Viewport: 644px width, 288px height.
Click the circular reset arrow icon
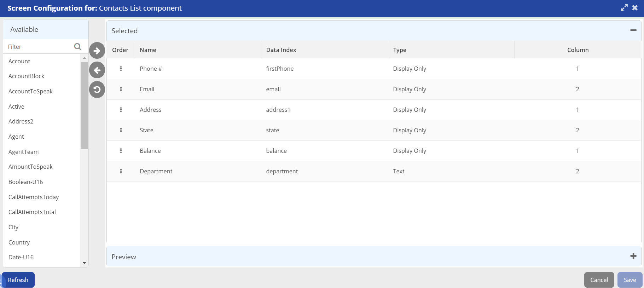pos(97,90)
